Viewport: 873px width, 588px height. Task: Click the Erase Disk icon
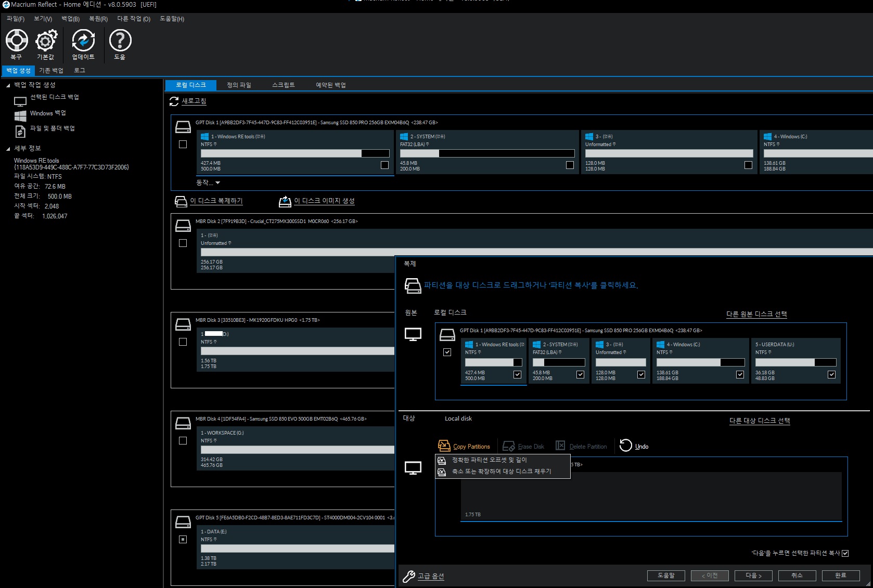[509, 446]
